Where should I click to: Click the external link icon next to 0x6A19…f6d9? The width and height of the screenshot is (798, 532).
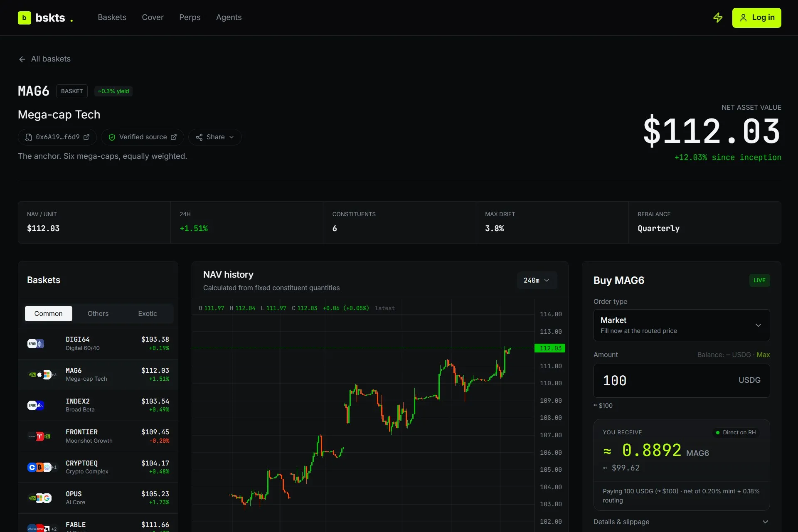(86, 137)
